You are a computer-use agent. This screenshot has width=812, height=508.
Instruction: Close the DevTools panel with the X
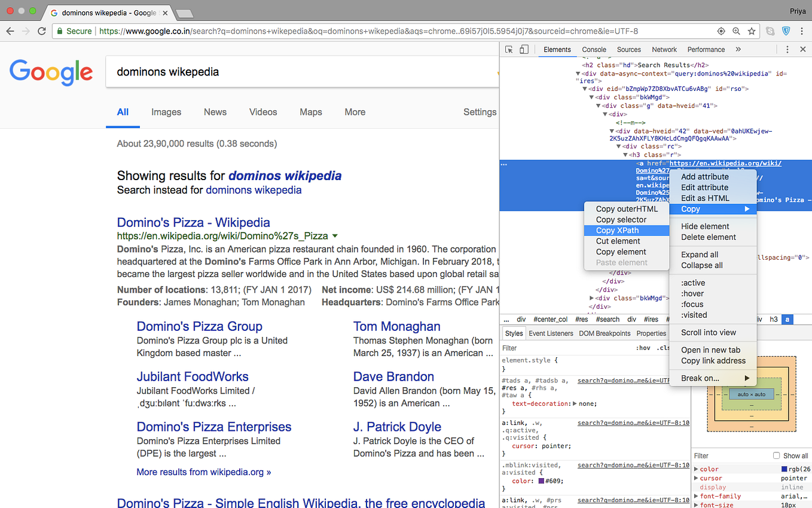point(803,50)
